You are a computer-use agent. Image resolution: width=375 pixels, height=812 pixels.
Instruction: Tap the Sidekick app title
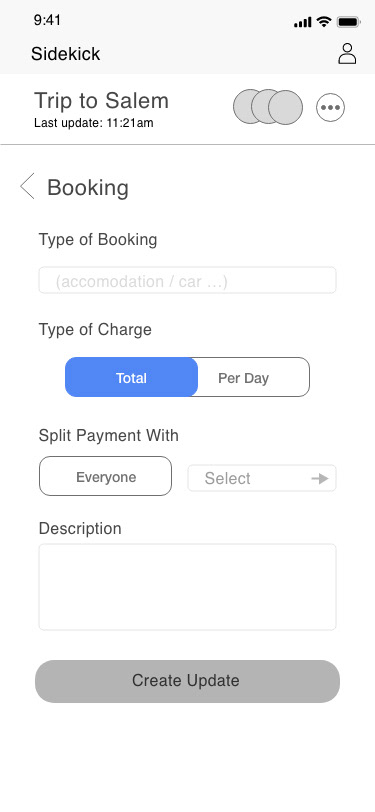(65, 54)
